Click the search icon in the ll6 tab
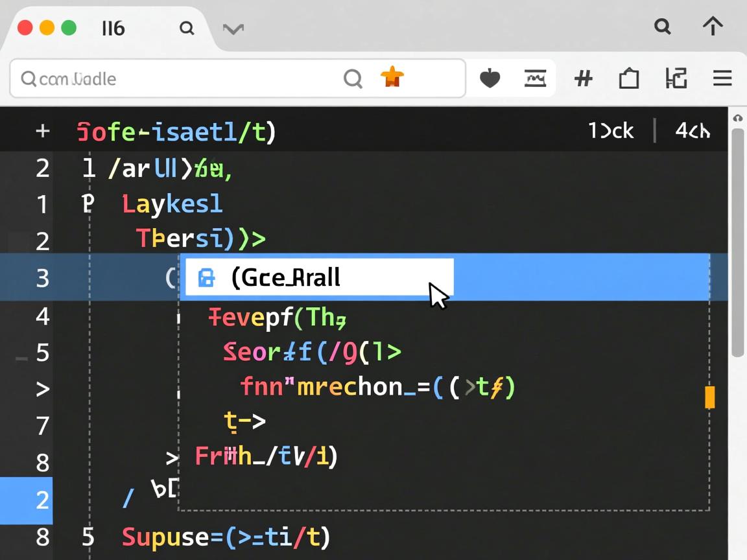This screenshot has width=747, height=560. coord(187,29)
